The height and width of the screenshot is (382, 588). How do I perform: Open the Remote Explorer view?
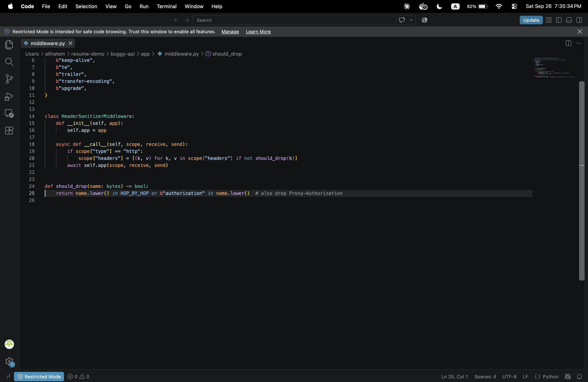tap(9, 113)
